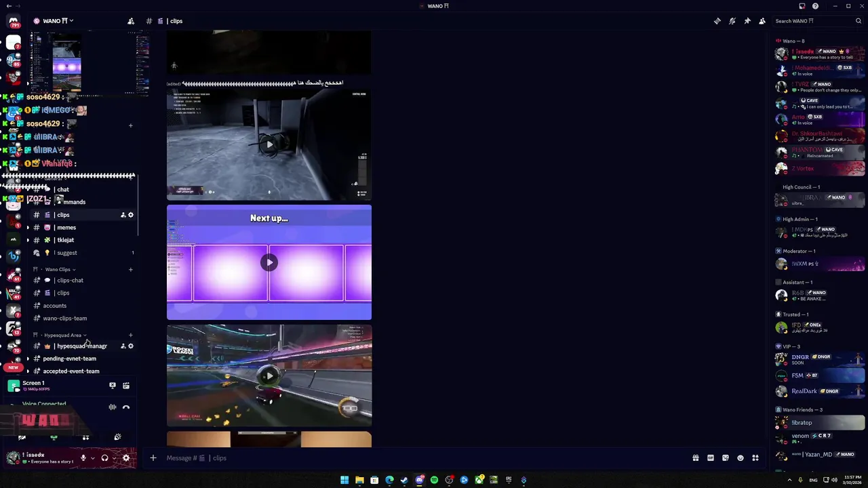Open the voice noise suppression waveform icon
Image resolution: width=868 pixels, height=488 pixels.
point(113,407)
